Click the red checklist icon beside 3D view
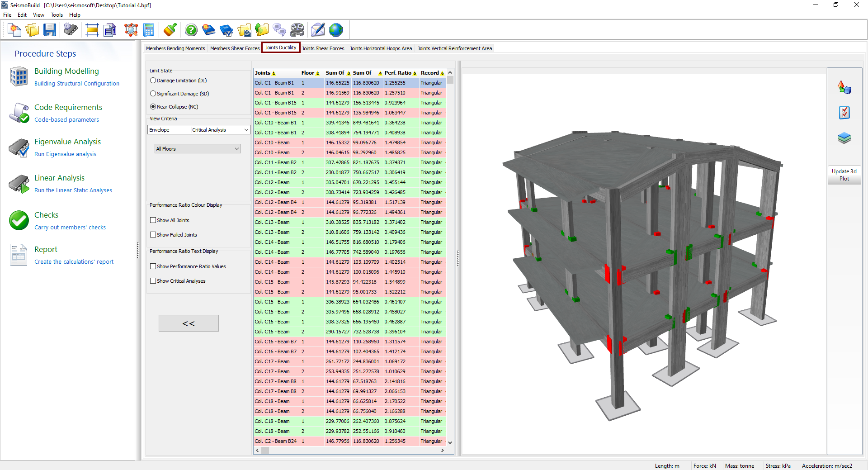Image resolution: width=868 pixels, height=470 pixels. tap(844, 113)
